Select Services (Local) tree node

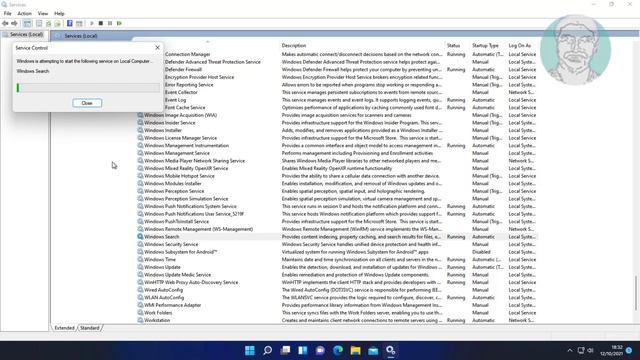pos(25,35)
